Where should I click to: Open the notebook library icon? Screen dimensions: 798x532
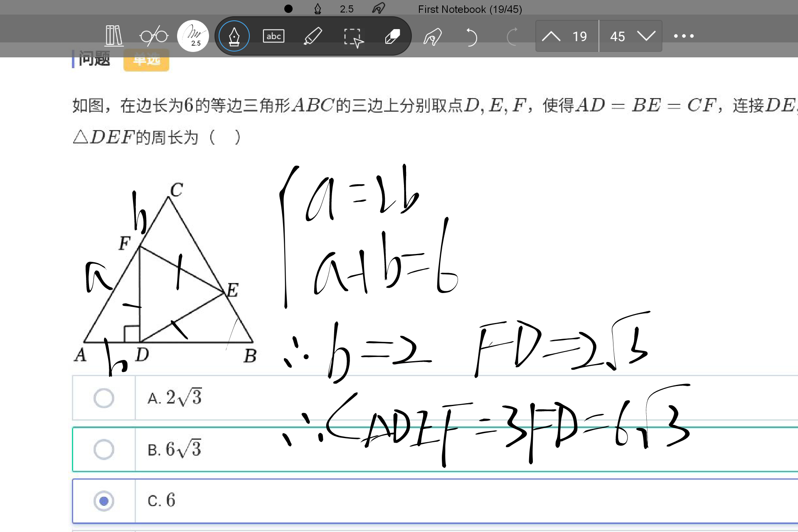click(114, 36)
